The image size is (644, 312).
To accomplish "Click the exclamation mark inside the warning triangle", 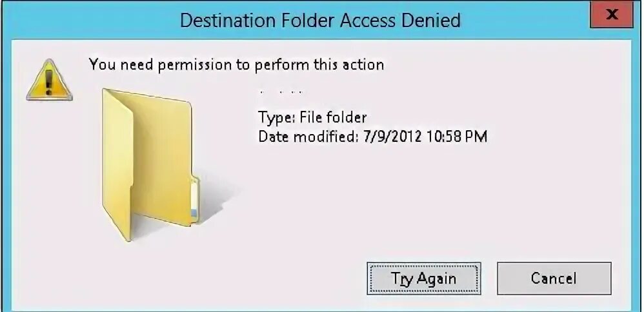I will click(49, 82).
